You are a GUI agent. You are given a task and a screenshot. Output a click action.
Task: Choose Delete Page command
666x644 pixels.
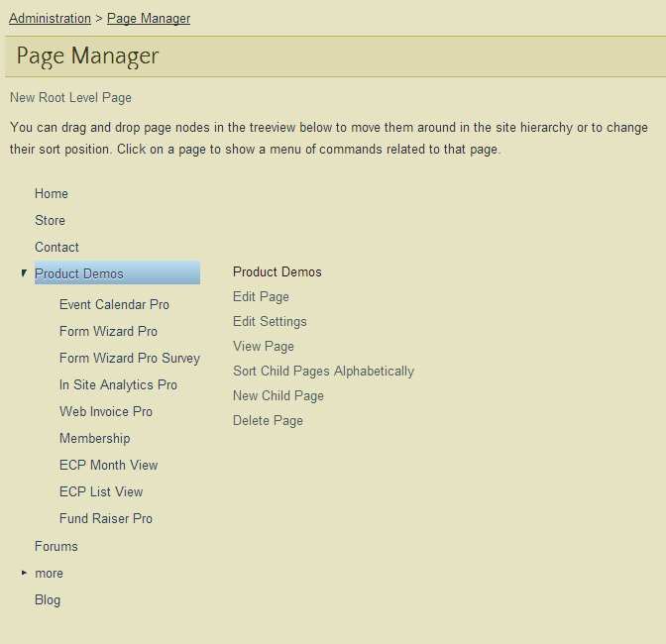tap(268, 421)
